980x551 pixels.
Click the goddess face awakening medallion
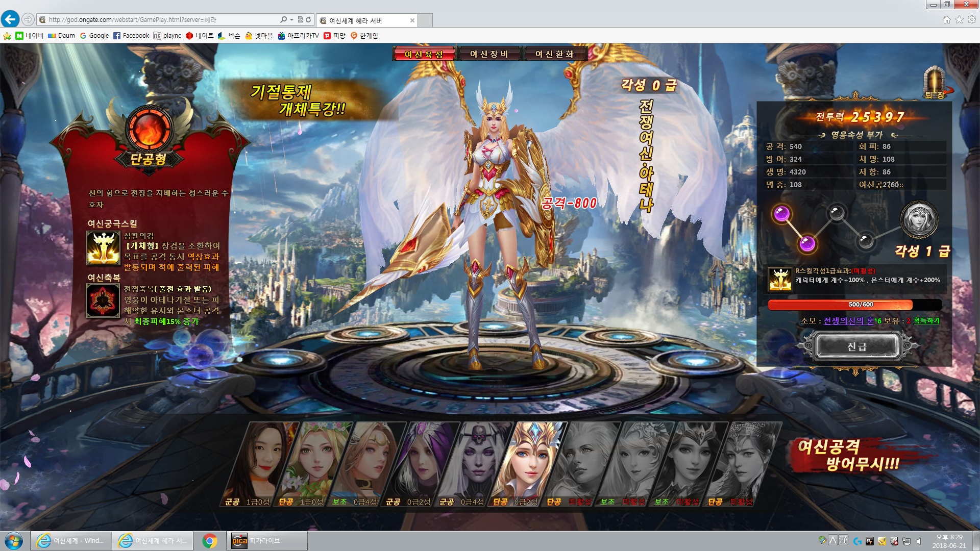(919, 220)
